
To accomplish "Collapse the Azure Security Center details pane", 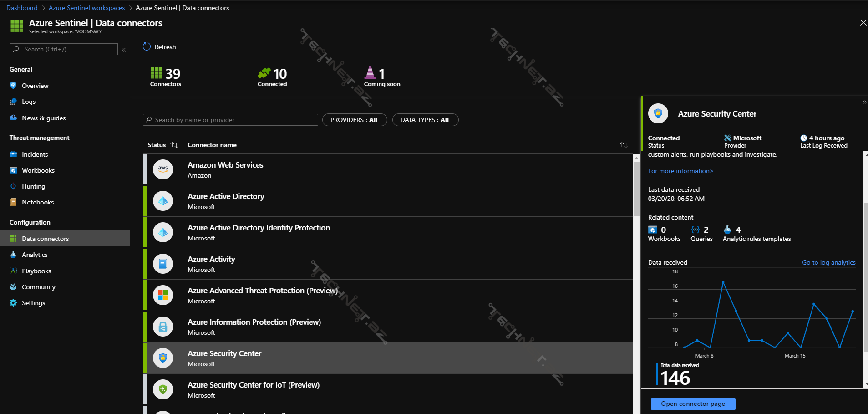I will [x=864, y=102].
